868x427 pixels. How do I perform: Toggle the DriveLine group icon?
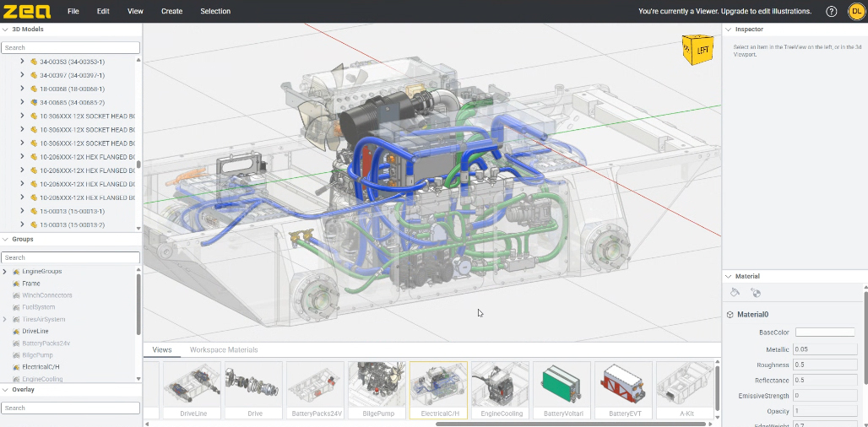16,332
